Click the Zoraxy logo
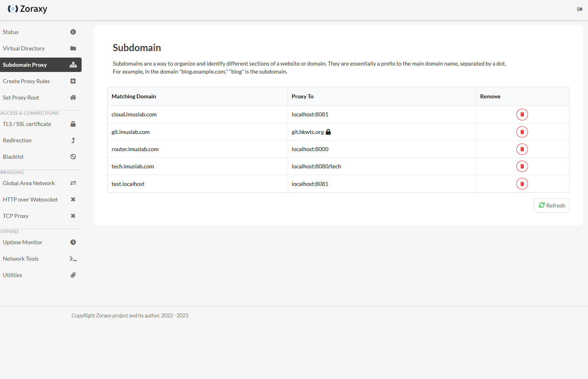The image size is (588, 379). (28, 9)
